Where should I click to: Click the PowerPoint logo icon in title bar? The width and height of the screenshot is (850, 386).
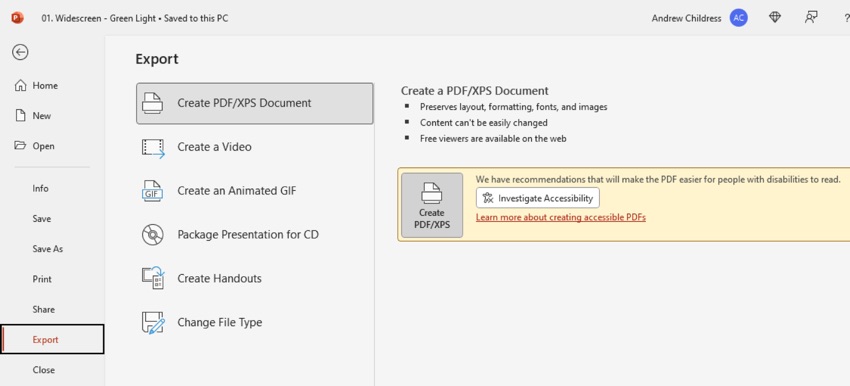[x=17, y=18]
